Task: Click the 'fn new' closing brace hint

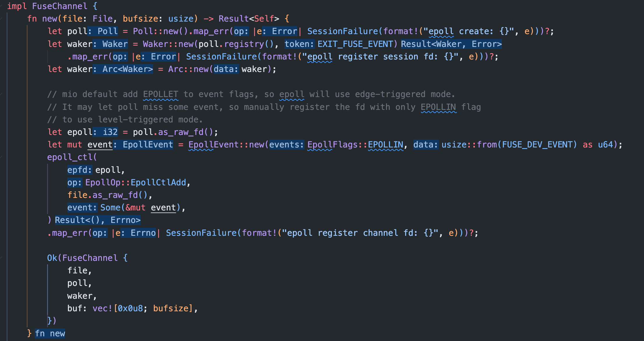Action: click(x=50, y=333)
